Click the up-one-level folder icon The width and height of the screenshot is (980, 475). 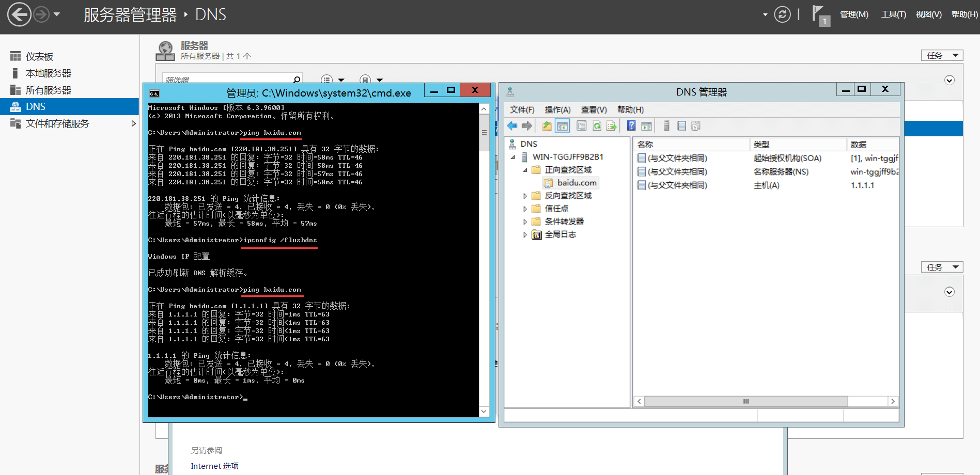coord(547,126)
